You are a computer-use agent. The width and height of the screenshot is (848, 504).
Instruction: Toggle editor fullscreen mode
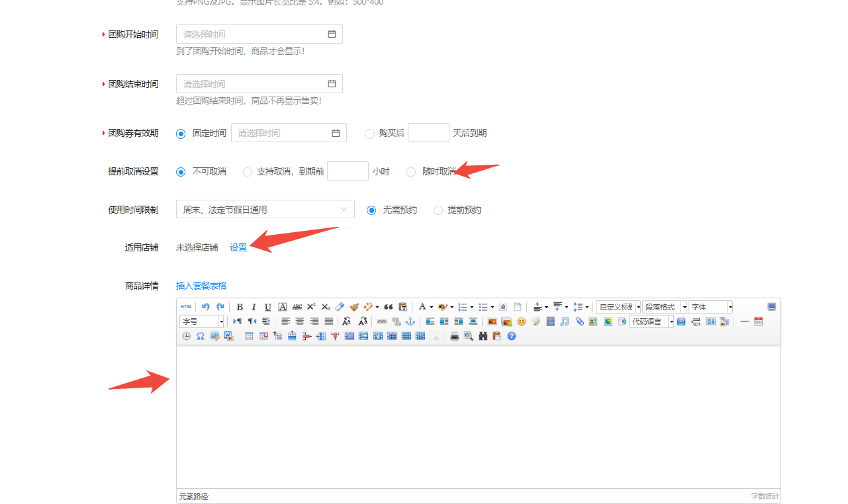[x=772, y=307]
